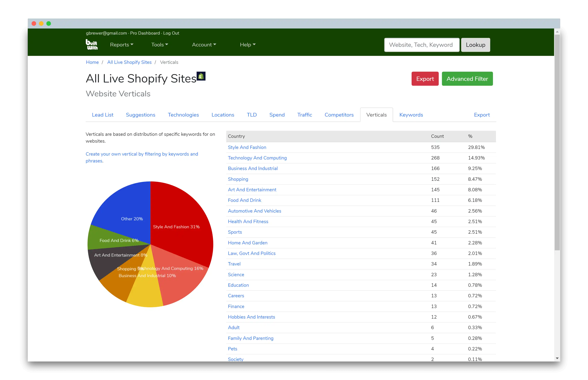The width and height of the screenshot is (588, 380).
Task: Click the red window close dot
Action: click(34, 23)
